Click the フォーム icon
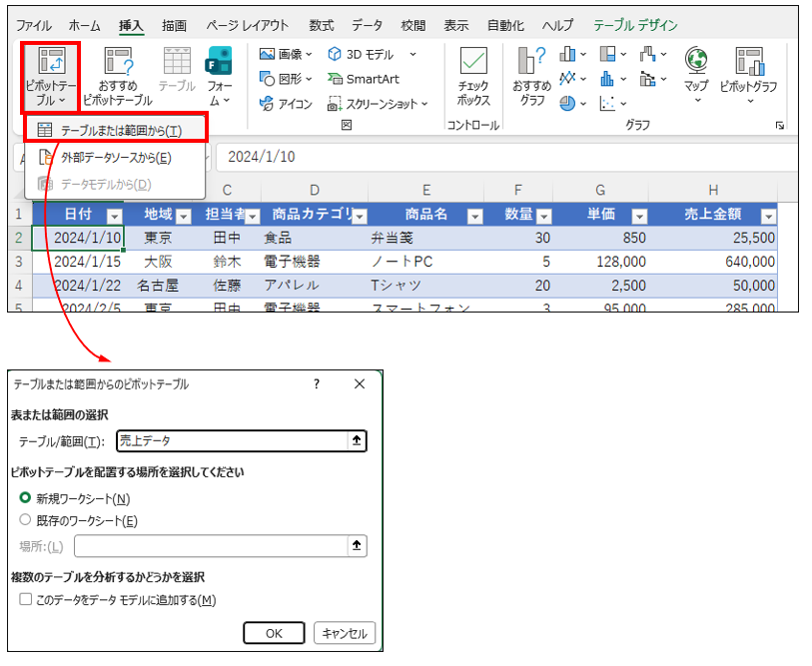 click(x=220, y=74)
